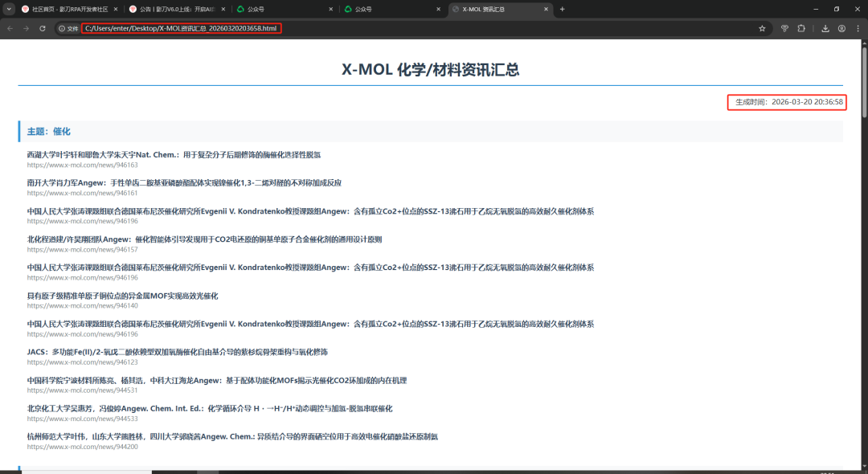The image size is (868, 474).
Task: Open the URL ending in news/946161
Action: [83, 193]
